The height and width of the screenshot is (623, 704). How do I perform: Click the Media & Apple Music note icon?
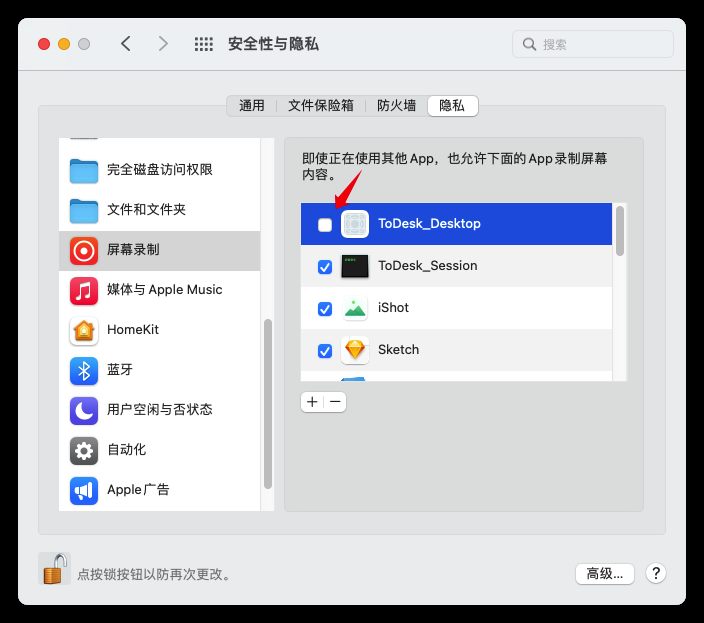click(84, 290)
